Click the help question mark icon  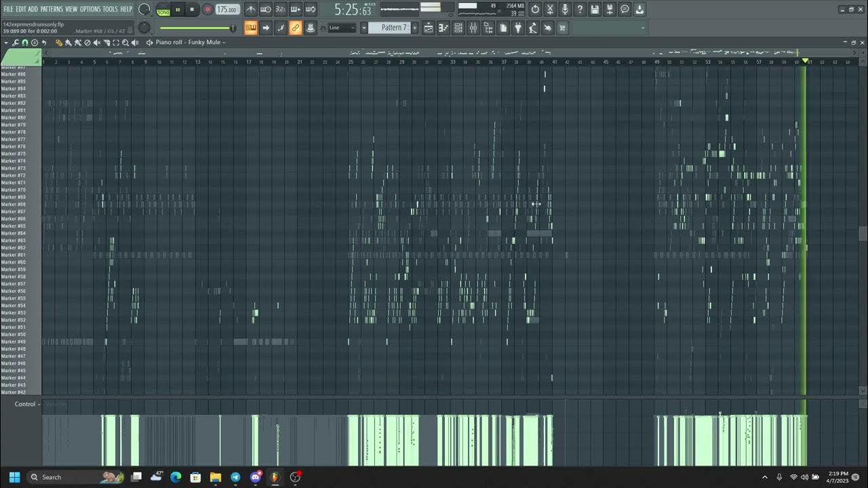tap(580, 9)
